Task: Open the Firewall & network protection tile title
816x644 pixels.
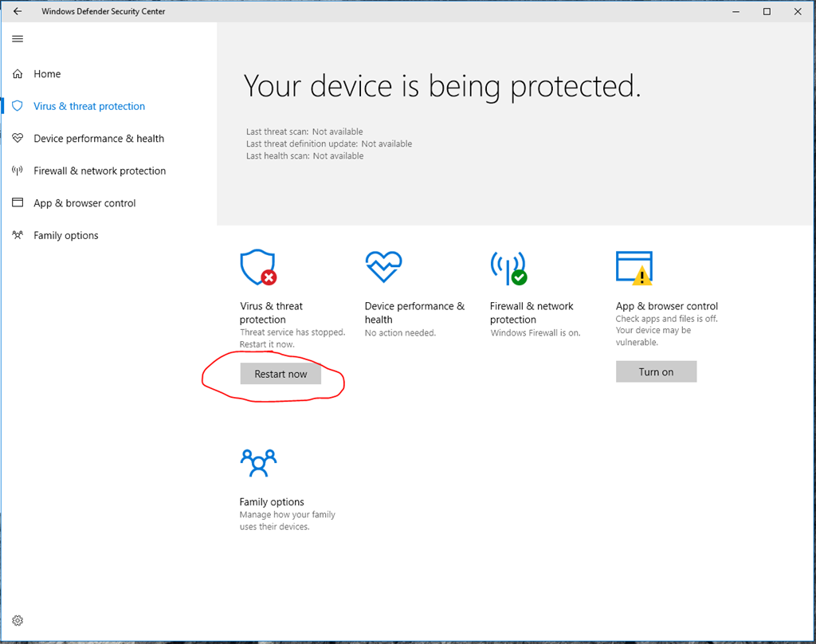Action: pyautogui.click(x=532, y=312)
